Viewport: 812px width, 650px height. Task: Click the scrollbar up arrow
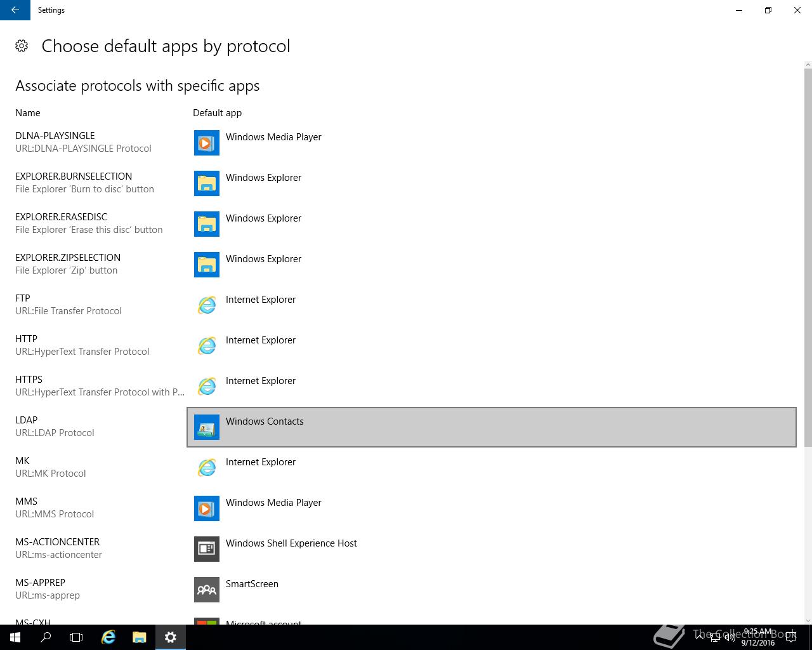click(x=808, y=65)
